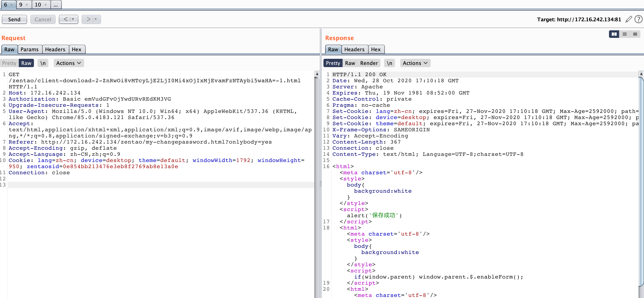The width and height of the screenshot is (644, 298).
Task: Select the Request Raw tab
Action: 9,49
